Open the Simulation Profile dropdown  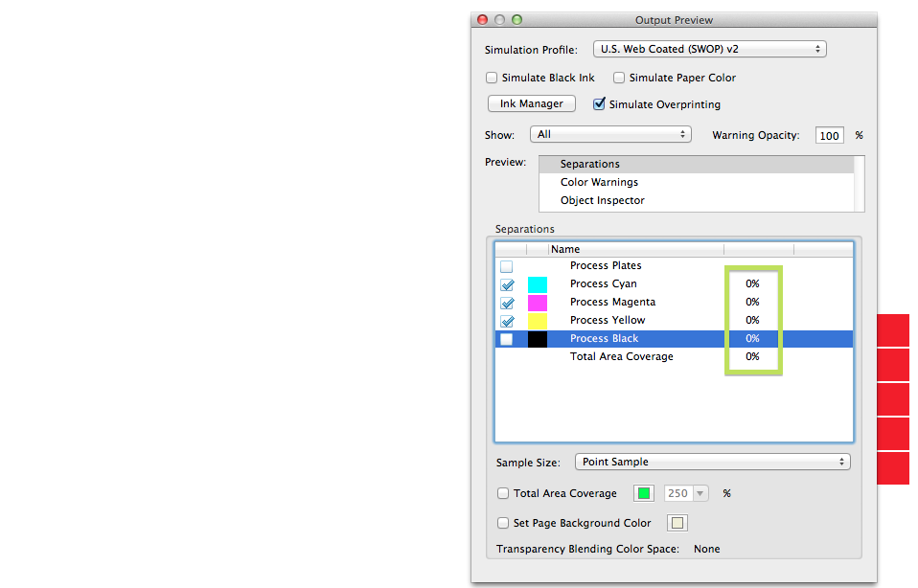pos(709,48)
